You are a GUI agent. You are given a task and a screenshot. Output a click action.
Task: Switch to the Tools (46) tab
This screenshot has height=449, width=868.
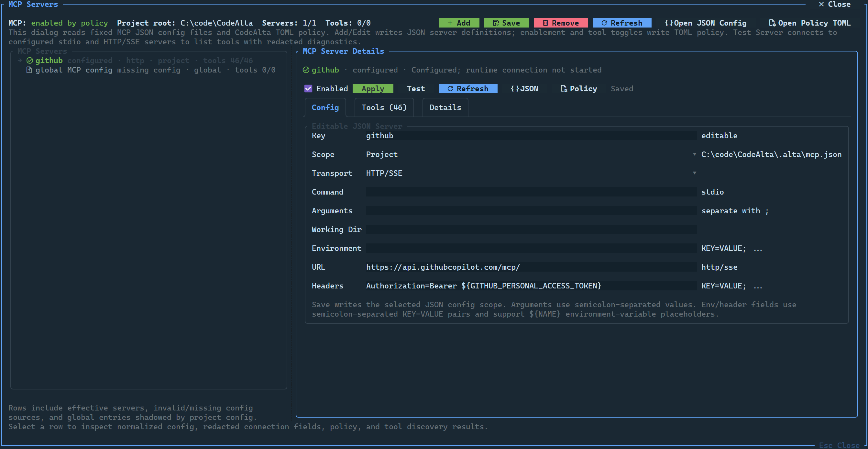coord(384,107)
